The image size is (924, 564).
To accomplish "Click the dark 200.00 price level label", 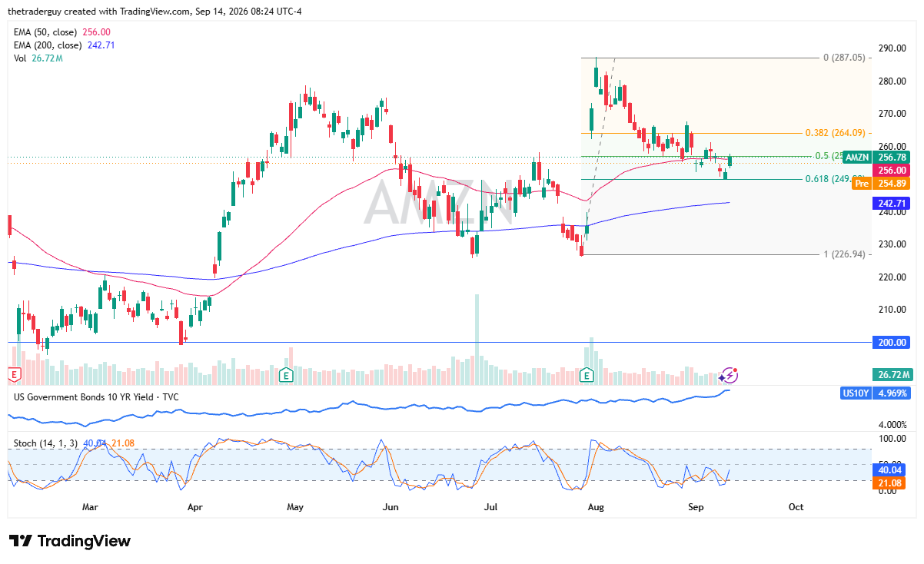I will coord(892,342).
